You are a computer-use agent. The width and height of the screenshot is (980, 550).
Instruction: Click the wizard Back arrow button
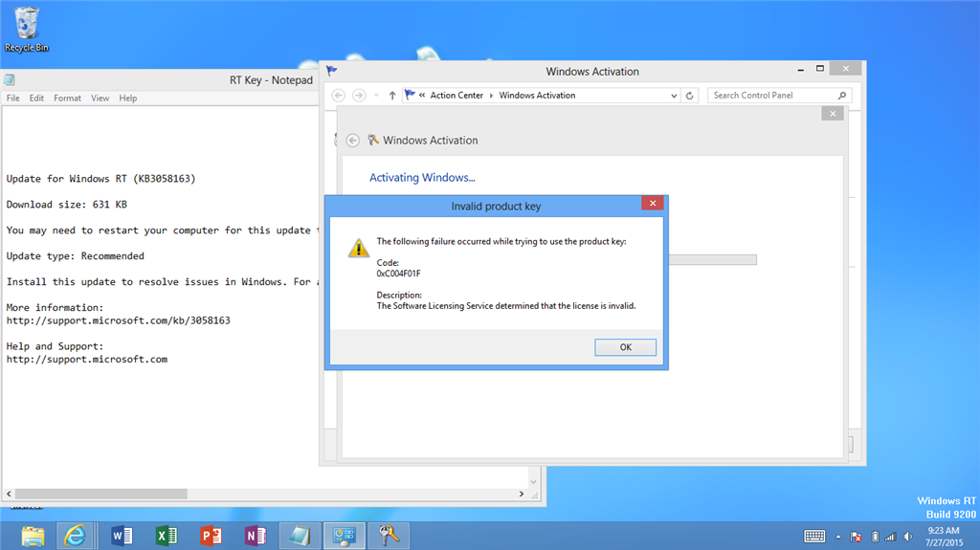352,140
